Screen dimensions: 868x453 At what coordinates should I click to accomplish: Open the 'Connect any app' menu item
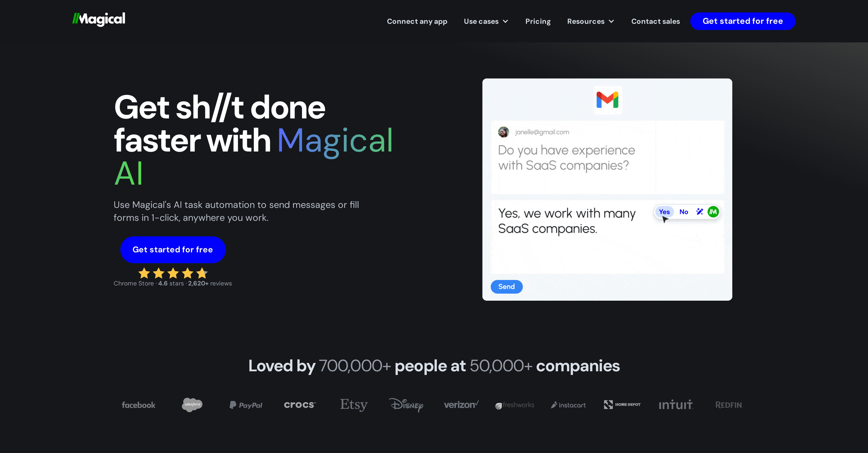pyautogui.click(x=417, y=21)
